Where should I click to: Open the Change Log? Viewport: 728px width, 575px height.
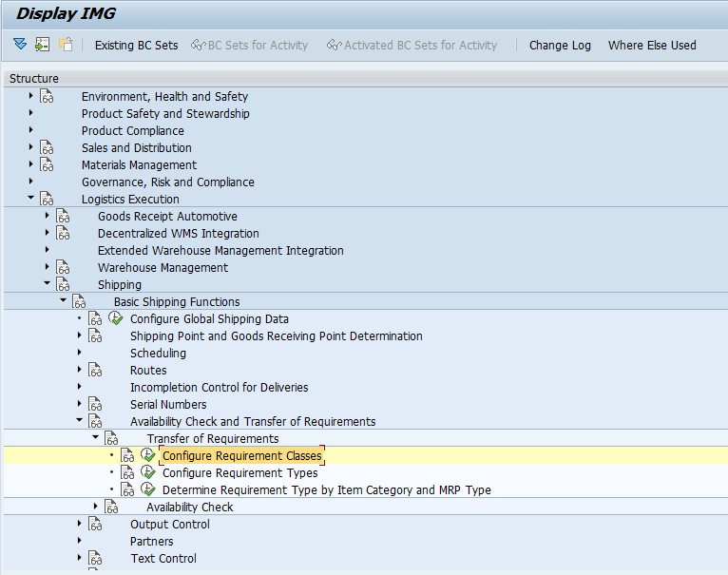click(560, 45)
